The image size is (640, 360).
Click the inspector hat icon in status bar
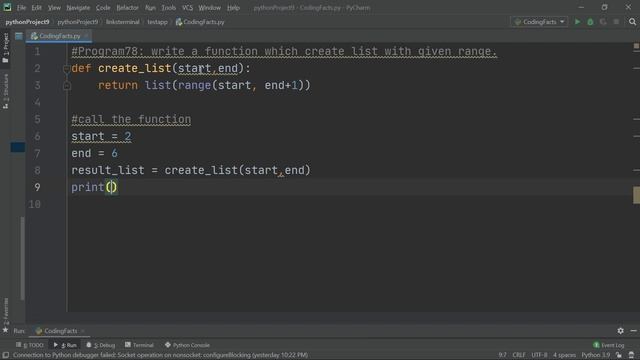click(631, 355)
